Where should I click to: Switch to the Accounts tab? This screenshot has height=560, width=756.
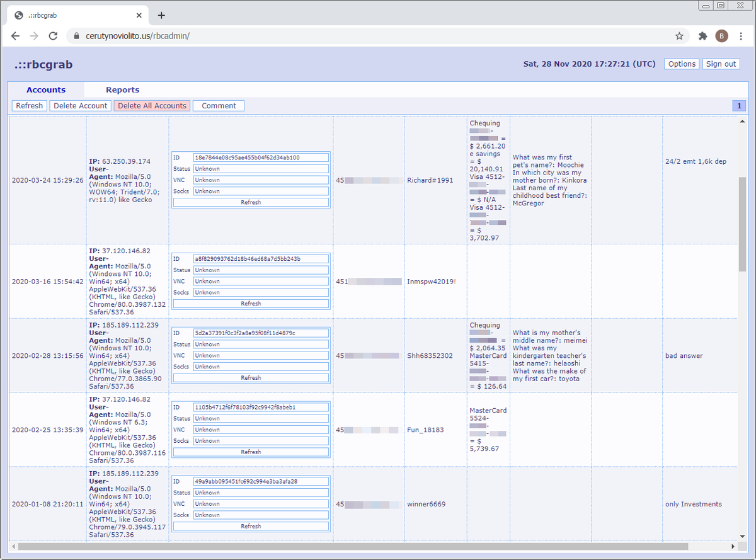coord(46,89)
